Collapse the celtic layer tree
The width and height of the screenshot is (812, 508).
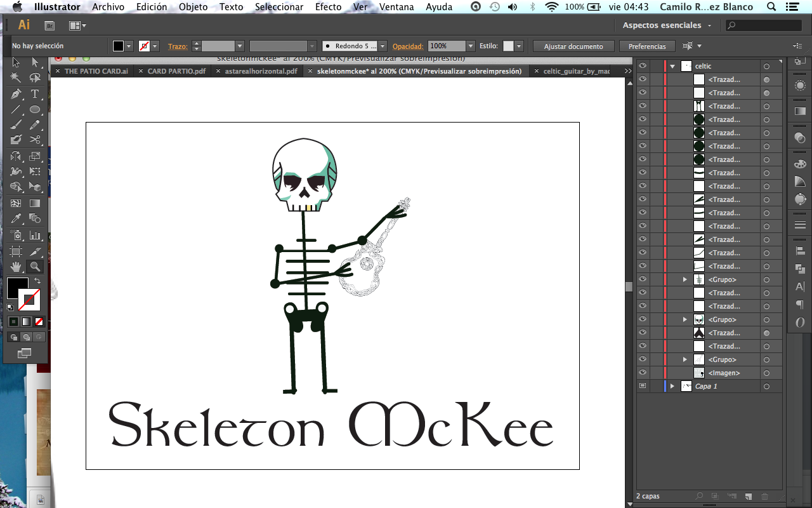(672, 66)
